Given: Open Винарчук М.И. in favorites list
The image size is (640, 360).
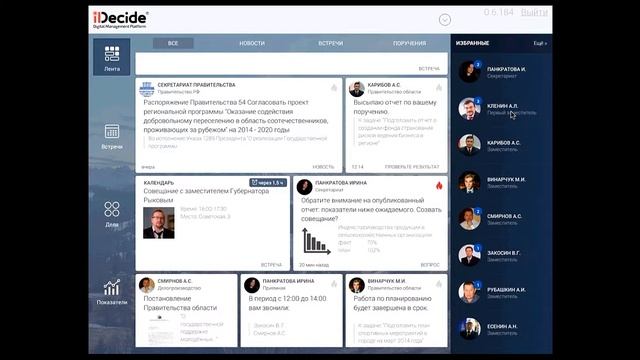Looking at the screenshot, I should coord(501,182).
